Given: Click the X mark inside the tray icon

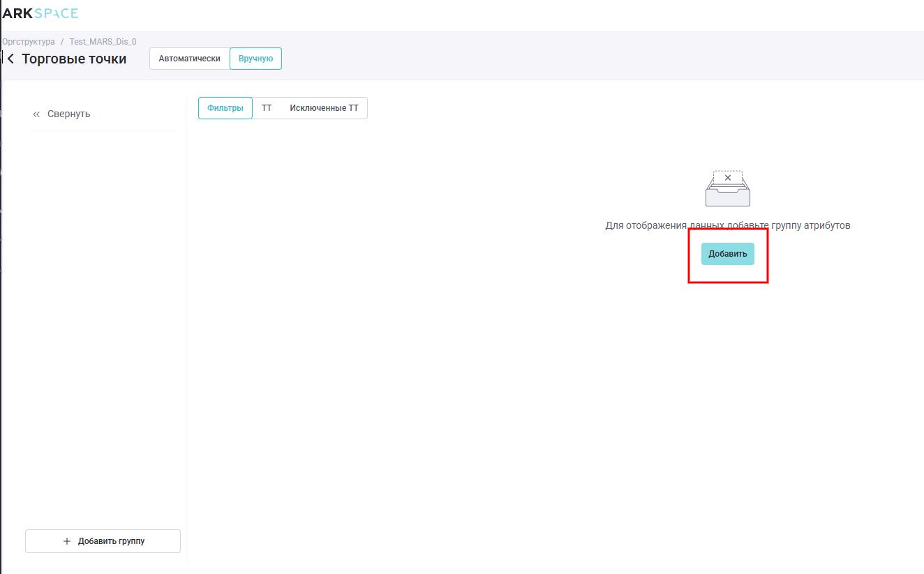Looking at the screenshot, I should point(728,178).
